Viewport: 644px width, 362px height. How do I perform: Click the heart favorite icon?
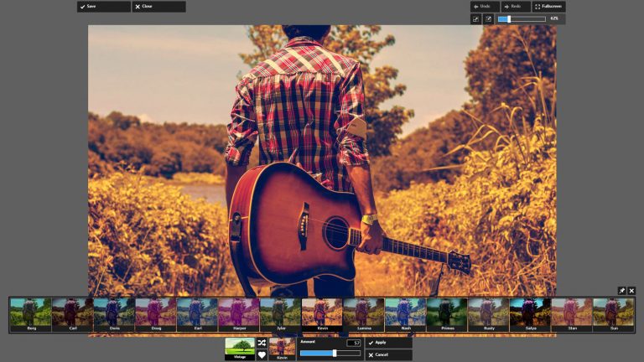pyautogui.click(x=262, y=355)
